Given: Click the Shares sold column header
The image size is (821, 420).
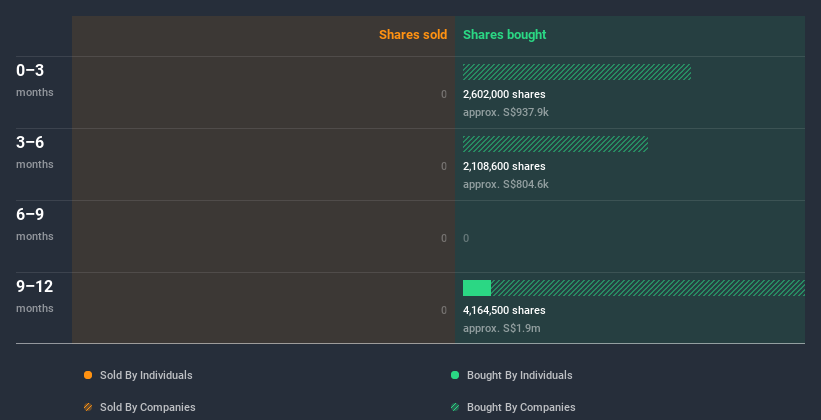Looking at the screenshot, I should click(x=413, y=35).
